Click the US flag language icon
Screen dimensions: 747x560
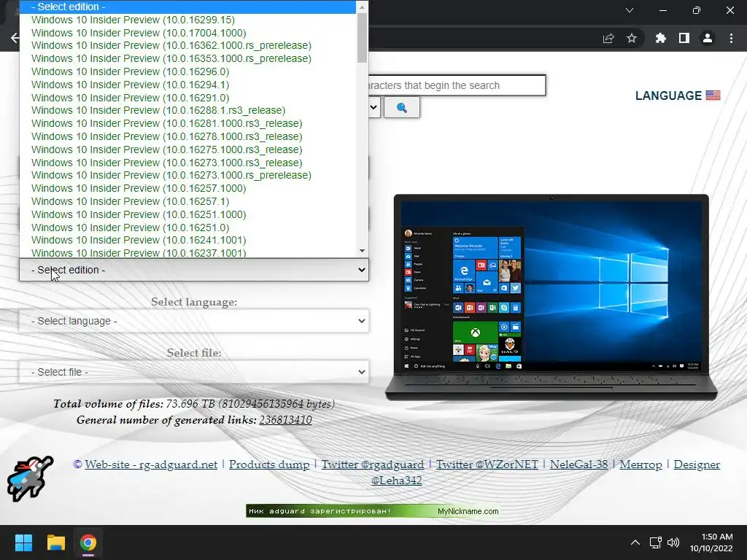[x=713, y=96]
